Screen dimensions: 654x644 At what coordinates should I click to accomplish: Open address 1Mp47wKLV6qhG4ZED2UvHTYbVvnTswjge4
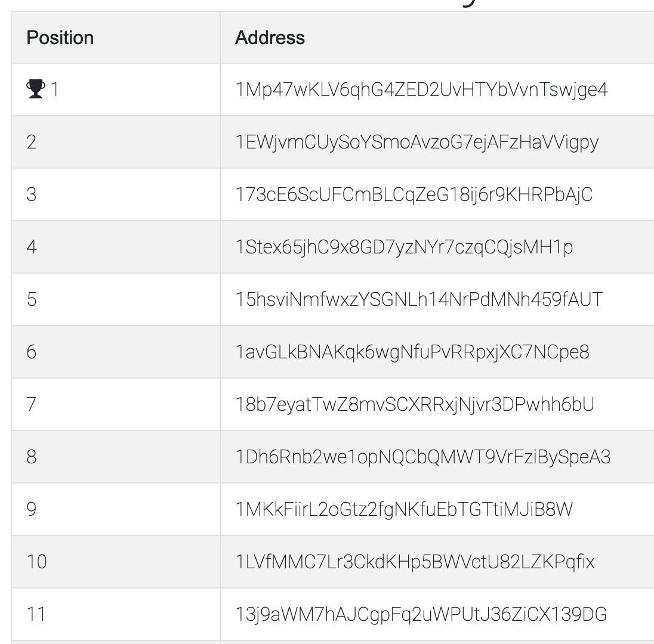421,89
